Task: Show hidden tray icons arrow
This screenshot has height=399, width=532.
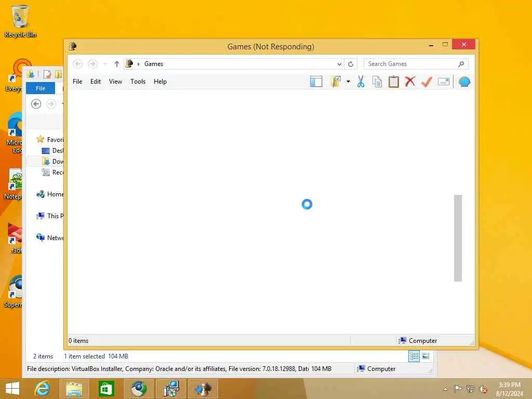Action: pyautogui.click(x=445, y=389)
